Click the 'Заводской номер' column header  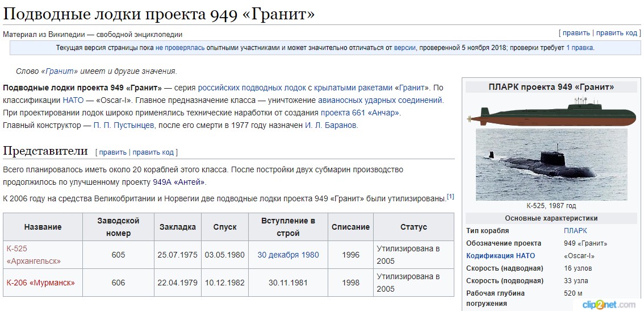[x=118, y=227]
